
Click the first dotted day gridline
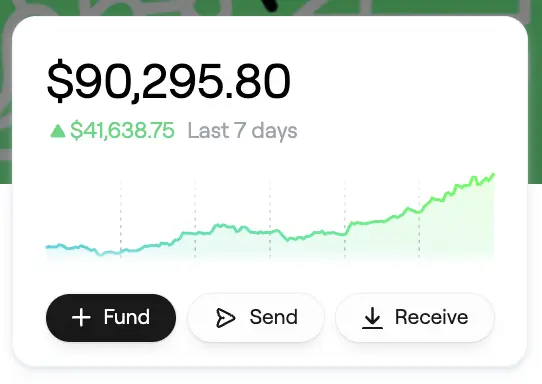click(x=121, y=218)
